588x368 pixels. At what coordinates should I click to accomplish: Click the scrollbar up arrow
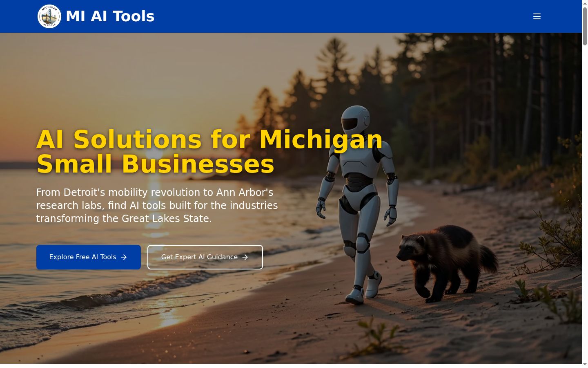tap(585, 3)
